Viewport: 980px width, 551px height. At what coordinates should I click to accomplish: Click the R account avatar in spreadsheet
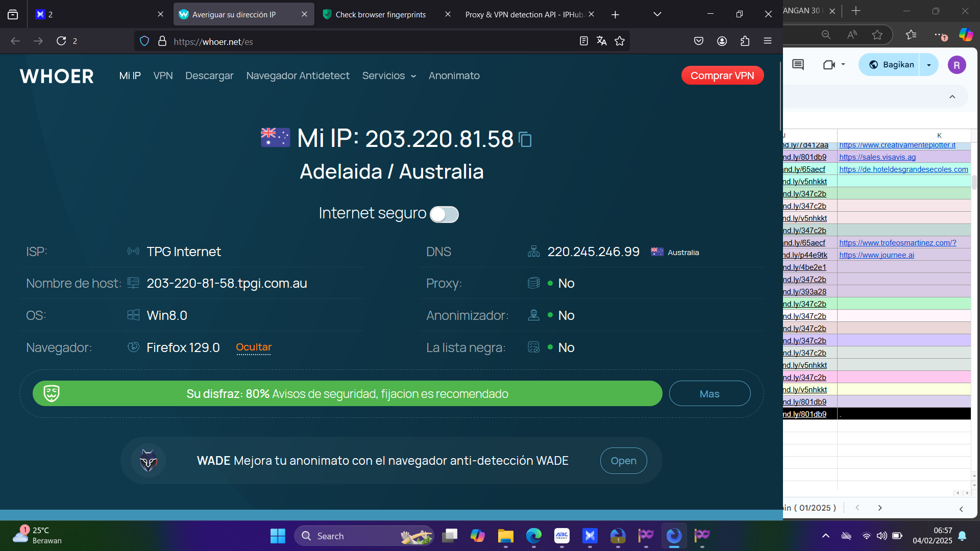click(957, 65)
